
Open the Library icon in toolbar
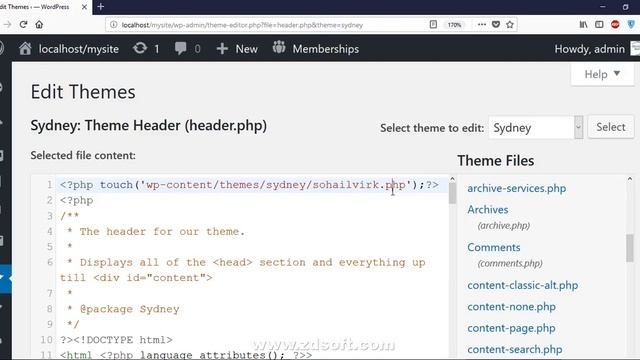pyautogui.click(x=584, y=24)
